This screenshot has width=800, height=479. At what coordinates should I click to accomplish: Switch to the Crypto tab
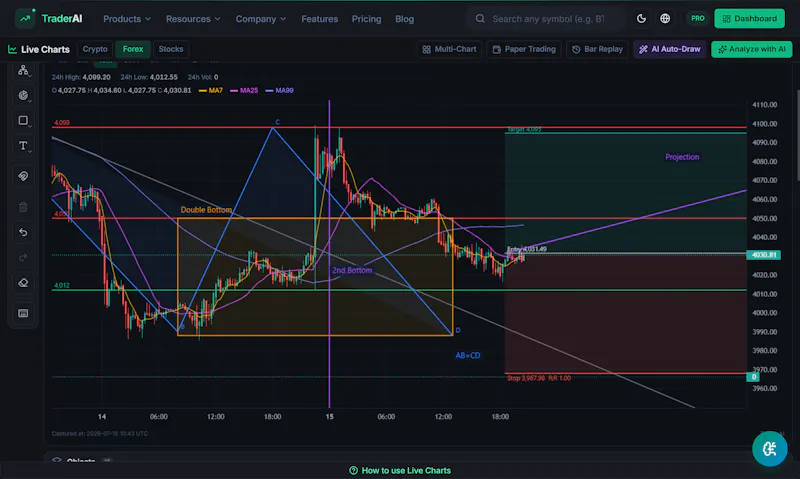click(x=95, y=49)
